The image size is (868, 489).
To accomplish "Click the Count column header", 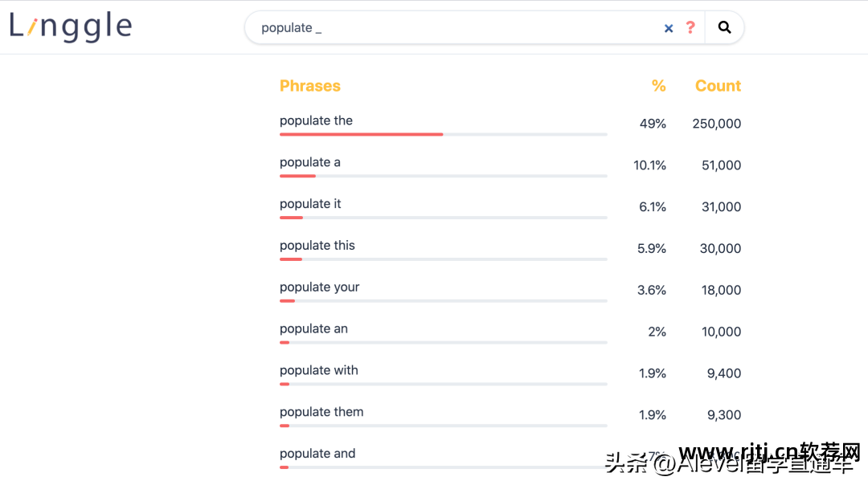I will click(x=718, y=86).
